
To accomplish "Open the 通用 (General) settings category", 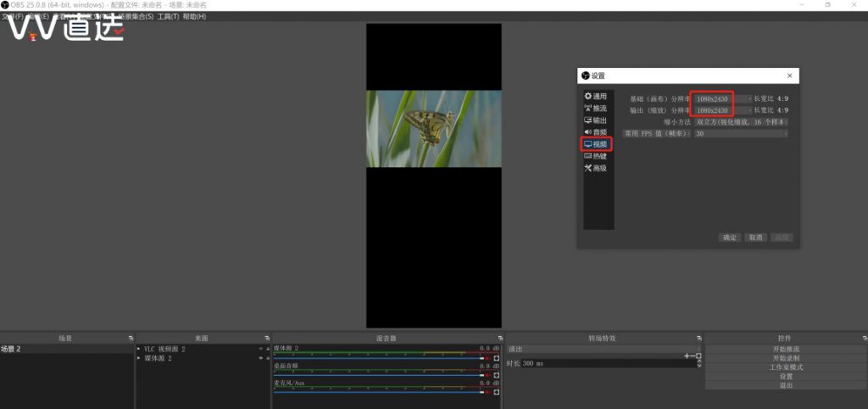I will [595, 97].
